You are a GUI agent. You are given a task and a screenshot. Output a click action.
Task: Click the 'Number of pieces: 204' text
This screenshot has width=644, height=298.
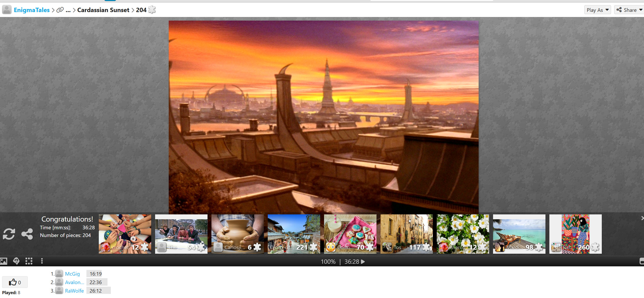click(65, 235)
